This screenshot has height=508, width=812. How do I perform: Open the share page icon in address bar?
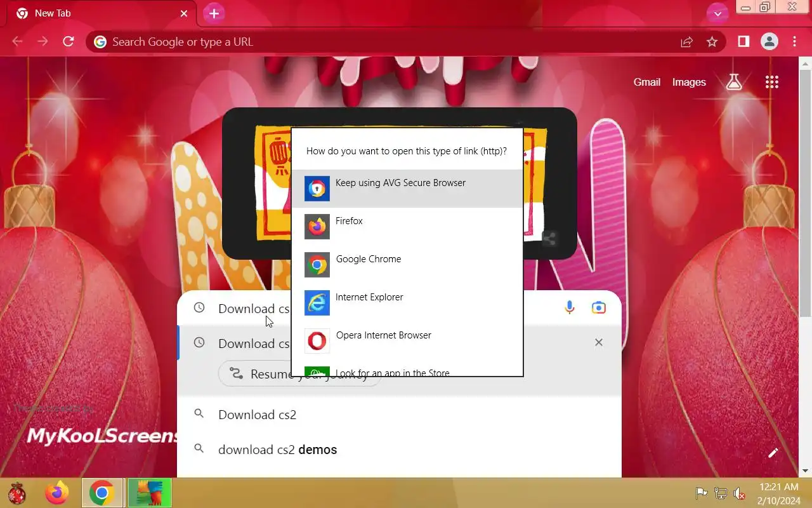(686, 42)
